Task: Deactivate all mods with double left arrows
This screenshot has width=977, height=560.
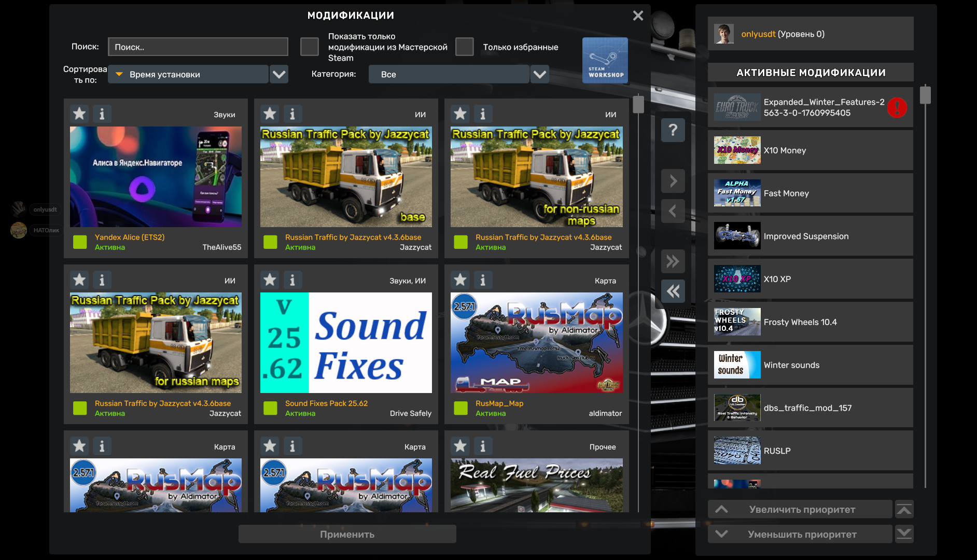Action: coord(673,291)
